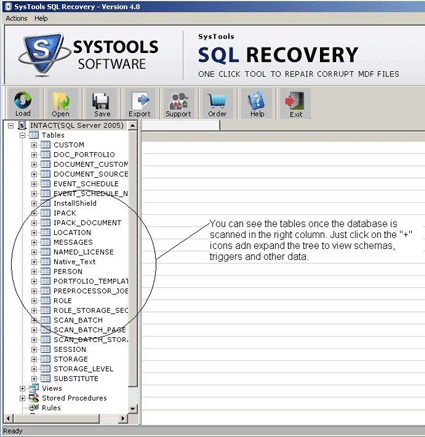Click the Stored Procedures node icon
The height and width of the screenshot is (437, 425).
(x=34, y=398)
